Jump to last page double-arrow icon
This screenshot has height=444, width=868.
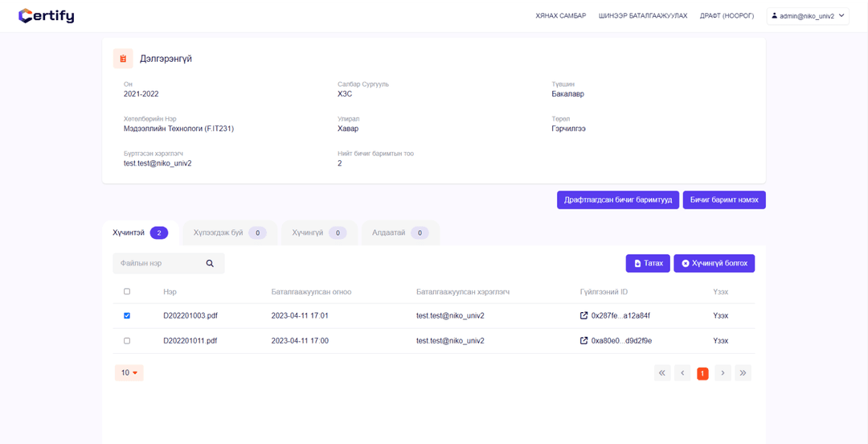pos(743,373)
